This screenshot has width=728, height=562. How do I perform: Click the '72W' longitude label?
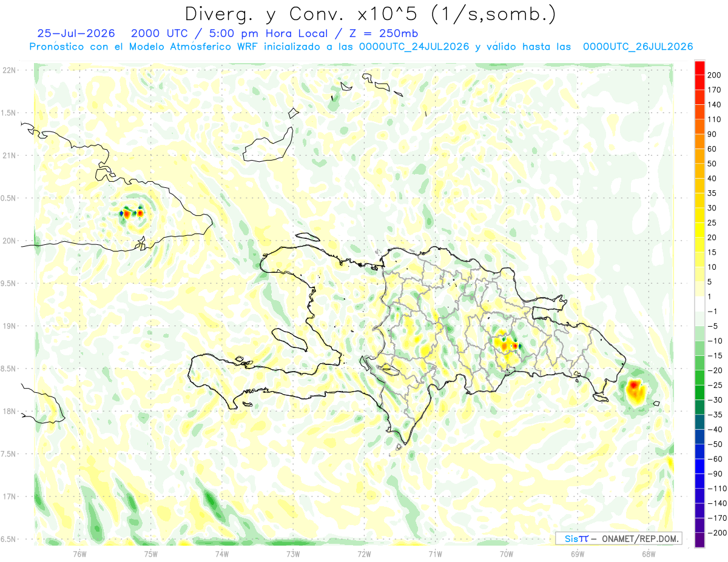364,554
